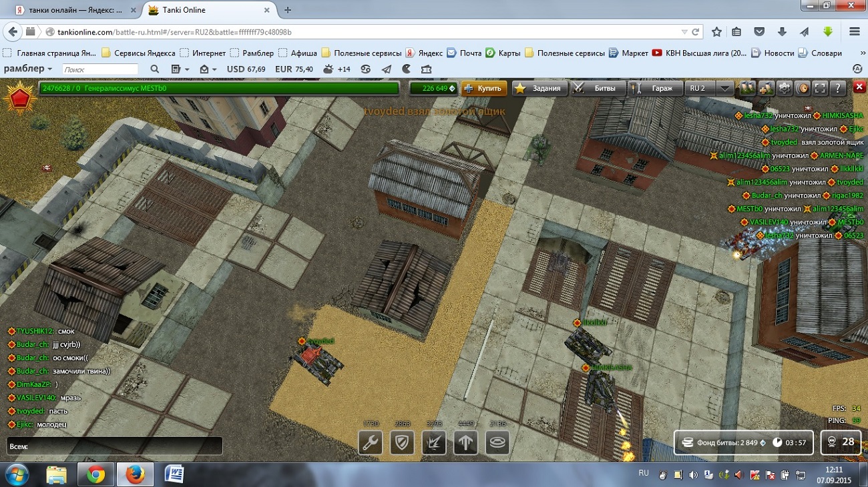Viewport: 868px width, 487px height.
Task: Open the Маркет bookmark
Action: tap(628, 53)
